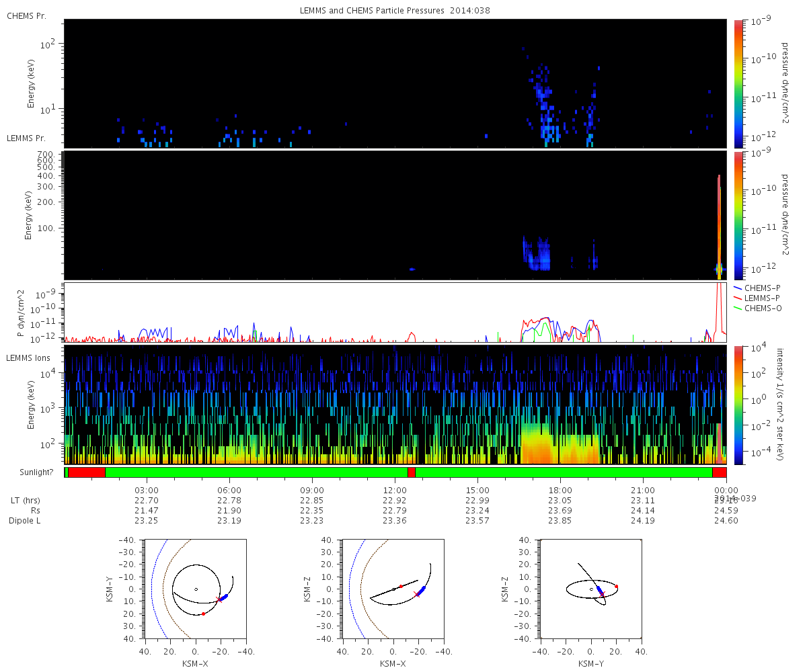Click the LEMMS pressure color bar

coord(738,215)
